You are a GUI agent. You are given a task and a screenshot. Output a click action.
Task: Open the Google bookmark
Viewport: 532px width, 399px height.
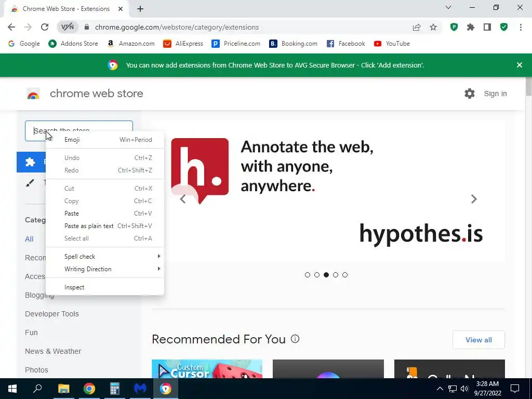click(x=24, y=44)
